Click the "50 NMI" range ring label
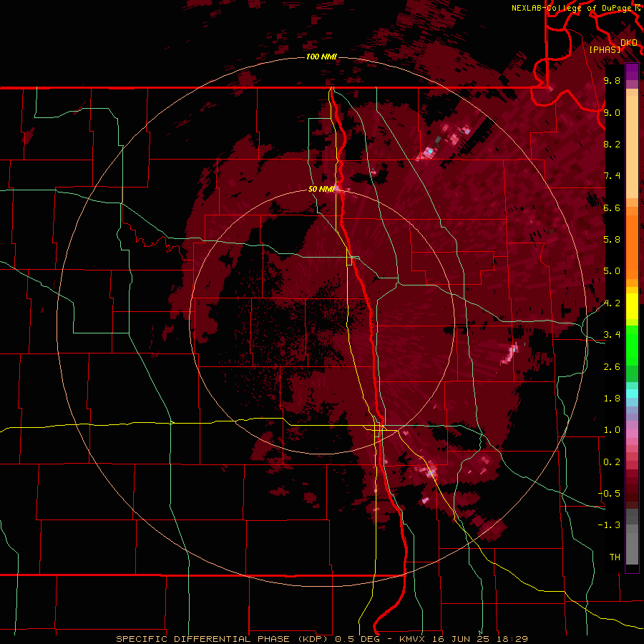Viewport: 644px width, 644px height. coord(321,189)
